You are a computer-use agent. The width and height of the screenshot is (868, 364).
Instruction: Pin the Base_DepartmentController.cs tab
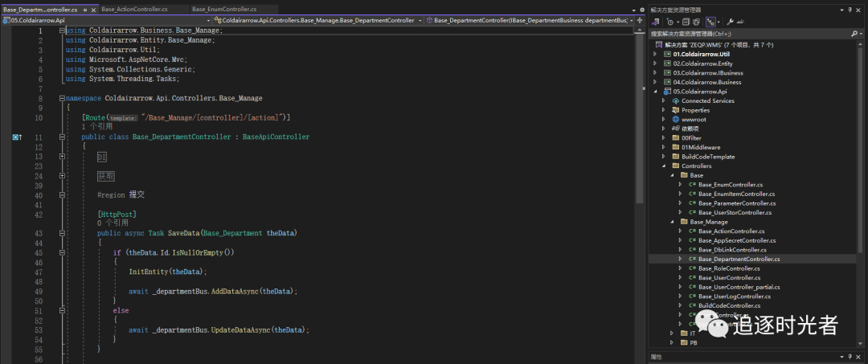click(83, 10)
